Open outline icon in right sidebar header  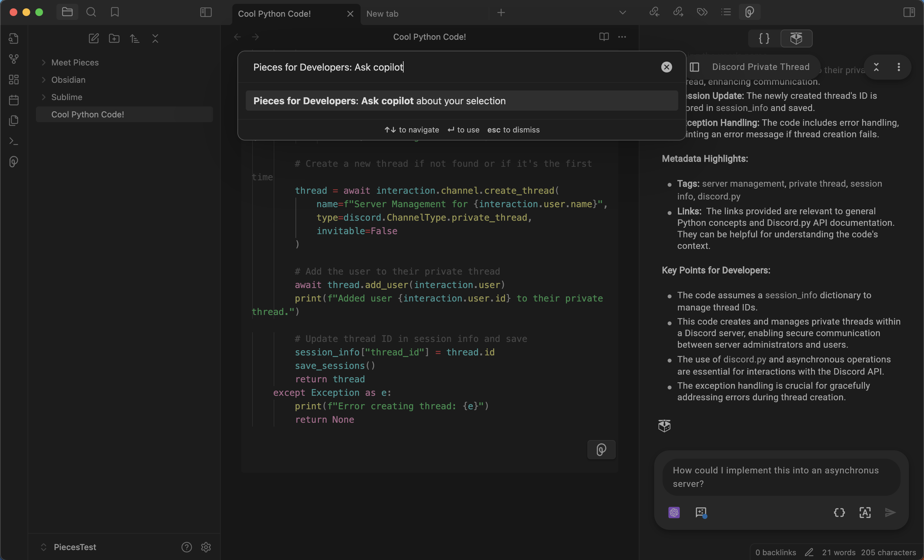726,12
